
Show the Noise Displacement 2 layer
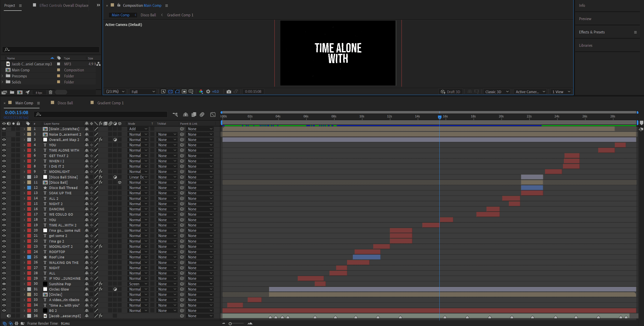tap(4, 134)
